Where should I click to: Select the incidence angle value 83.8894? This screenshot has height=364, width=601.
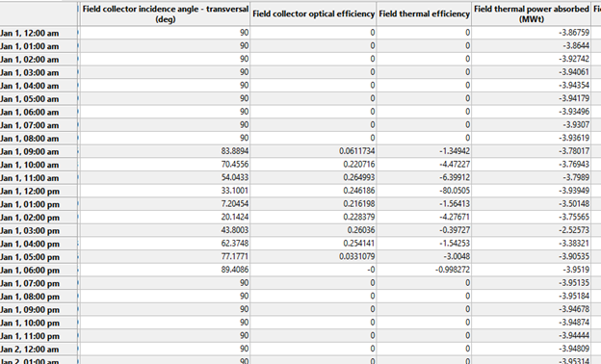[166, 151]
